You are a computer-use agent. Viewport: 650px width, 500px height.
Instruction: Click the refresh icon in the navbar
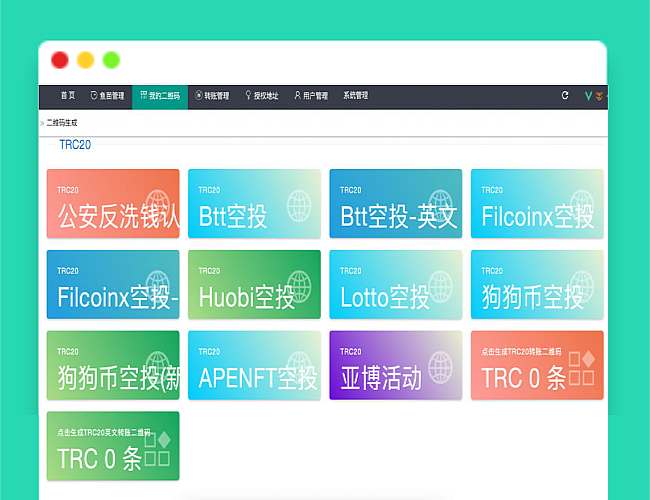[x=565, y=96]
